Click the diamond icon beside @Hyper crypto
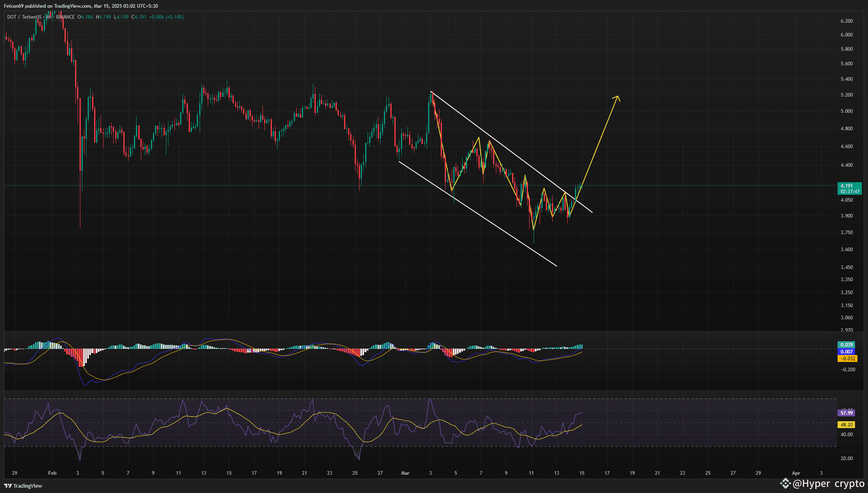 [x=785, y=483]
